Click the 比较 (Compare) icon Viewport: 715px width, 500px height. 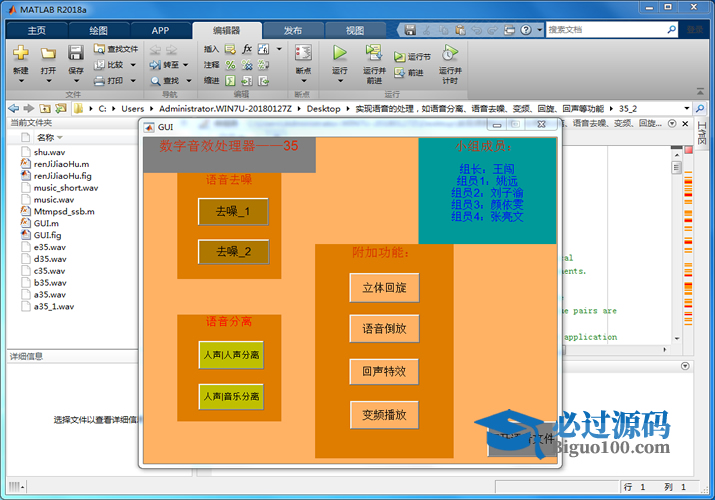click(99, 65)
